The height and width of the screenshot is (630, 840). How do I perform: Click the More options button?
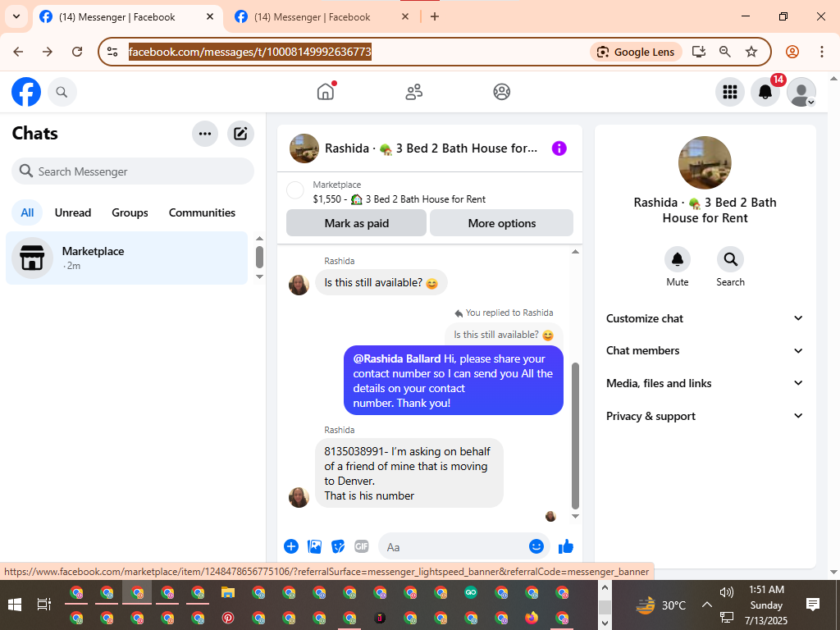pos(501,223)
